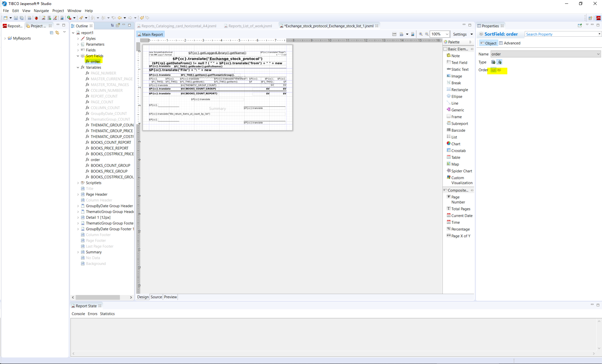602x364 pixels.
Task: Click the Outline horizontal scrollbar
Action: pos(98,297)
